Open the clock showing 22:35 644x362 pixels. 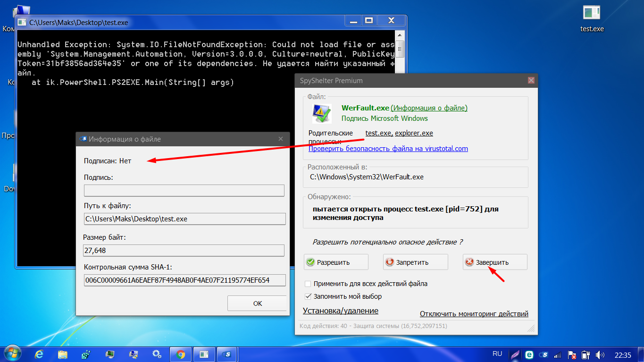623,354
